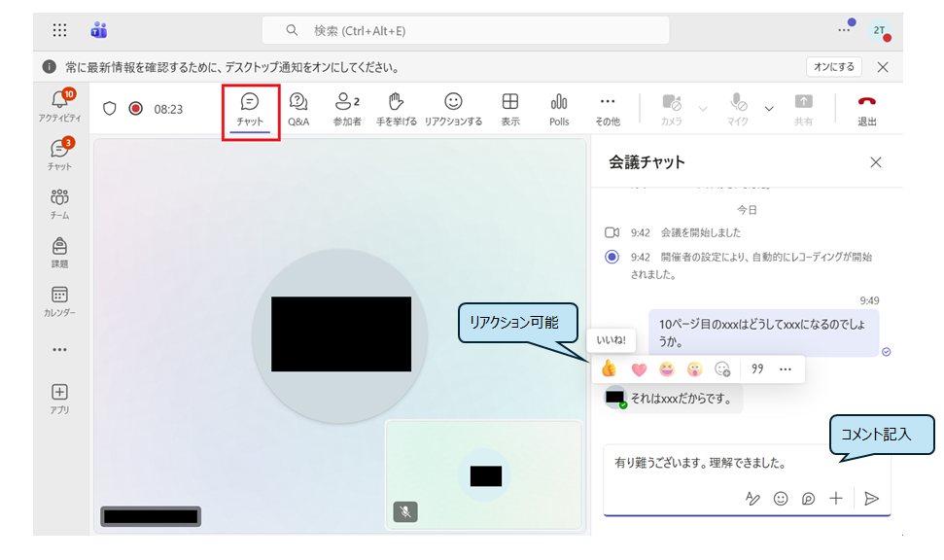Toggle the チャット panel in meeting toolbar

coord(250,109)
